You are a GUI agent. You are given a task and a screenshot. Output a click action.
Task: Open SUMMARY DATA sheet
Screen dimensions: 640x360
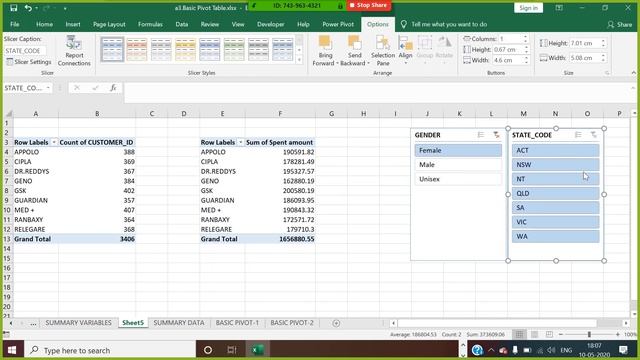coord(179,322)
